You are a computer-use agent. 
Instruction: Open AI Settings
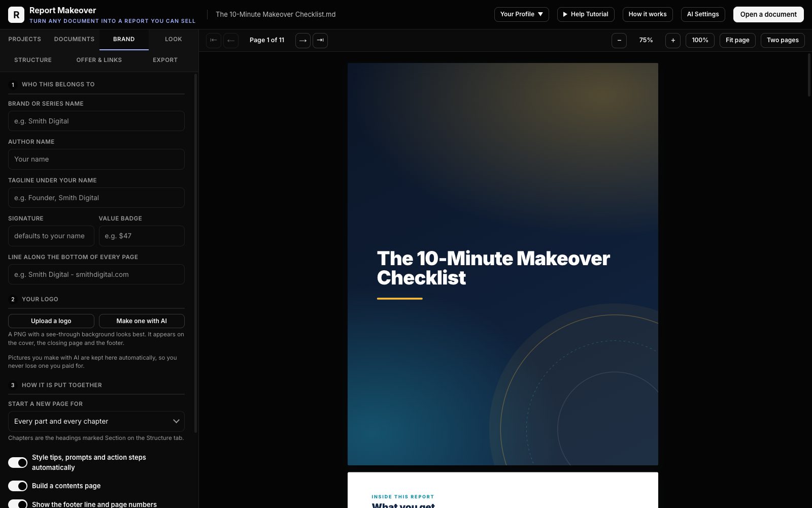(x=703, y=14)
